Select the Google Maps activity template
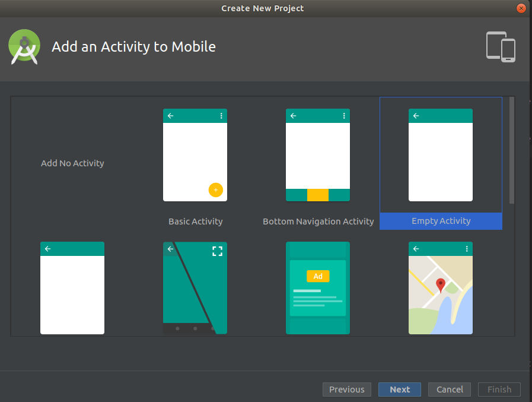Image resolution: width=532 pixels, height=402 pixels. coord(441,288)
